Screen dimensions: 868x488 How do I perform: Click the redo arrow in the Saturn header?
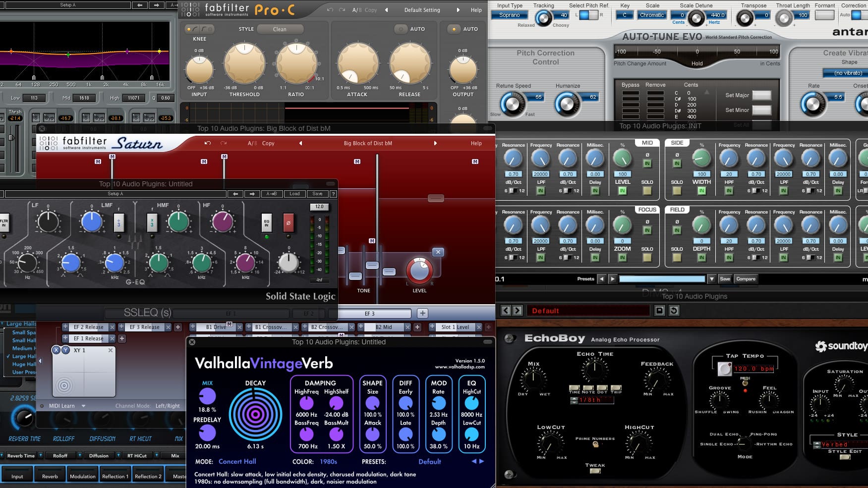pos(224,143)
